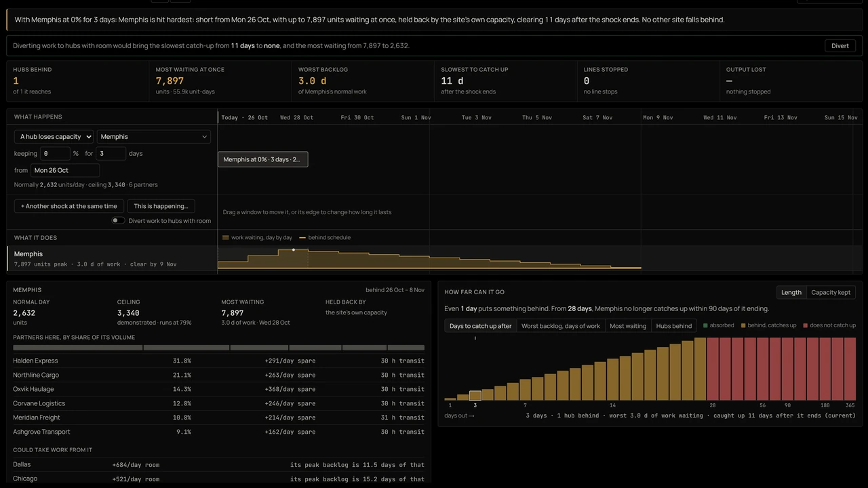This screenshot has width=868, height=488.
Task: Click the 'Corvane Logistics' partner row
Action: (x=218, y=403)
